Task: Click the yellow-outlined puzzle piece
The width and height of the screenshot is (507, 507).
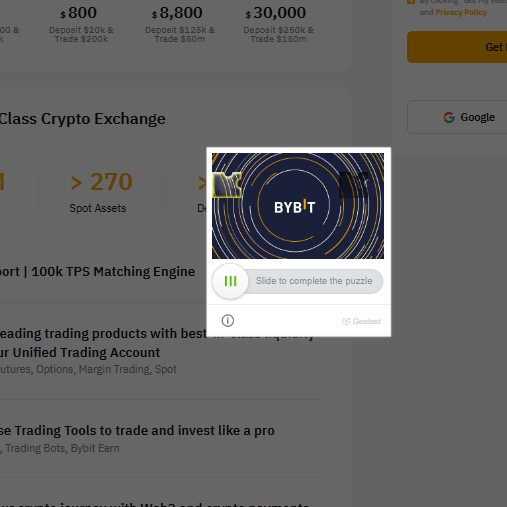Action: coord(227,185)
